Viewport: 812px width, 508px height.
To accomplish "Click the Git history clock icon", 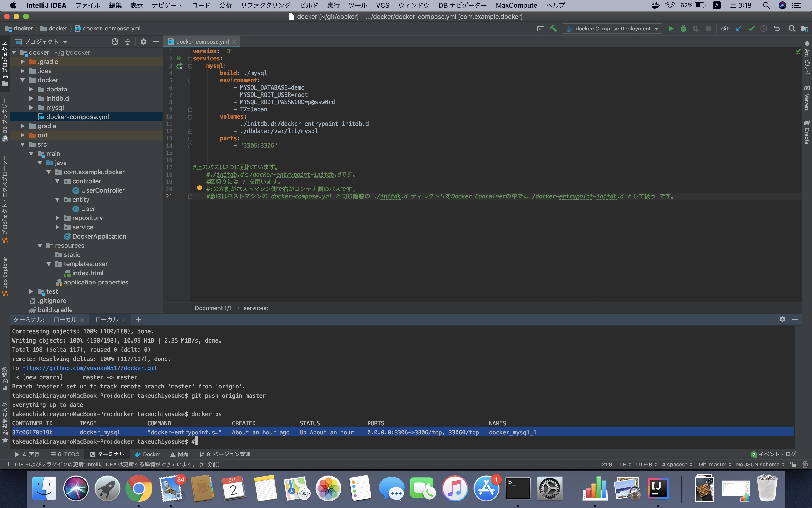I will click(x=764, y=29).
